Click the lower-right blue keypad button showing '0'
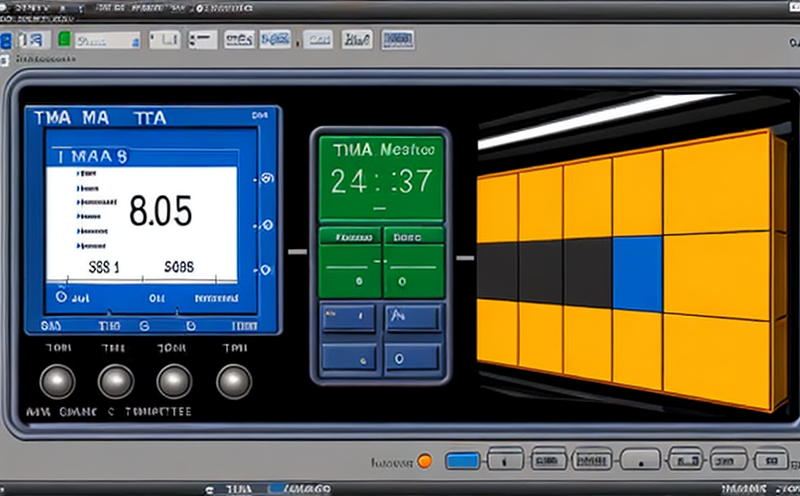800x496 pixels. coord(412,357)
